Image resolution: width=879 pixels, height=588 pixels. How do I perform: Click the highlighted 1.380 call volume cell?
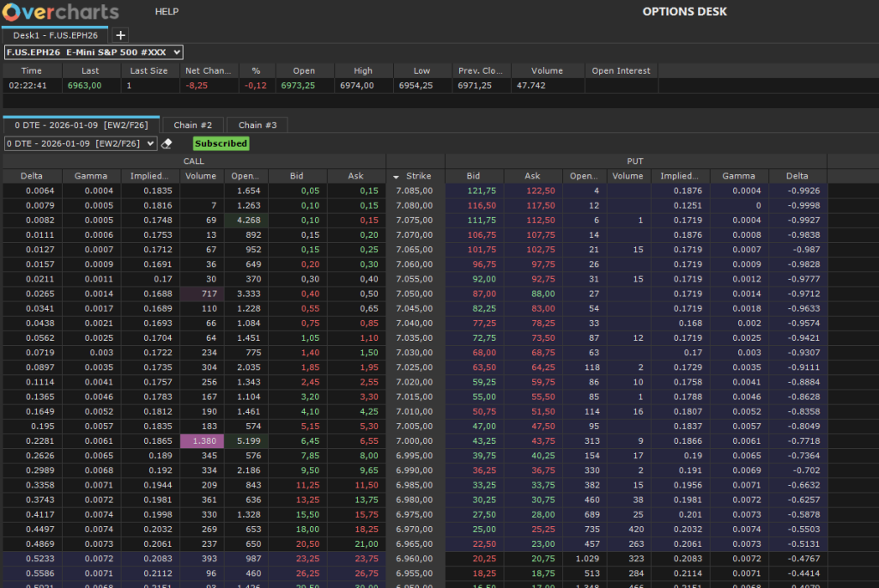pos(202,440)
